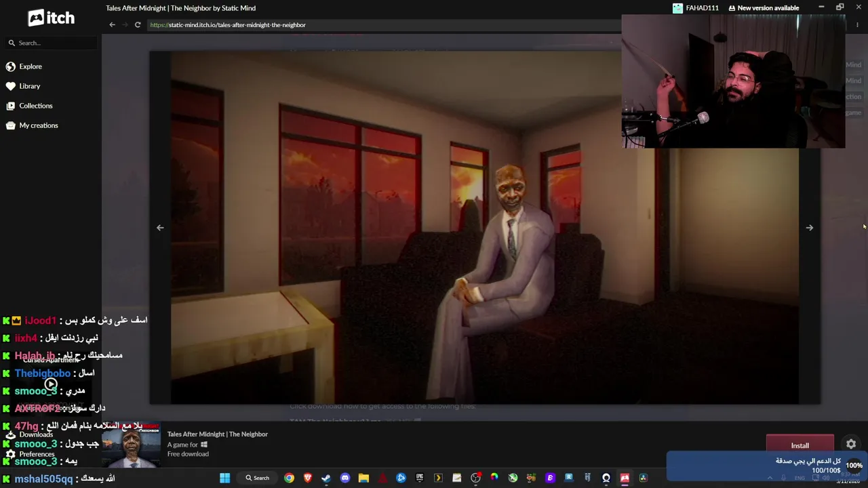Screen dimensions: 868x488
Task: Open Steam from the taskbar
Action: 326,478
